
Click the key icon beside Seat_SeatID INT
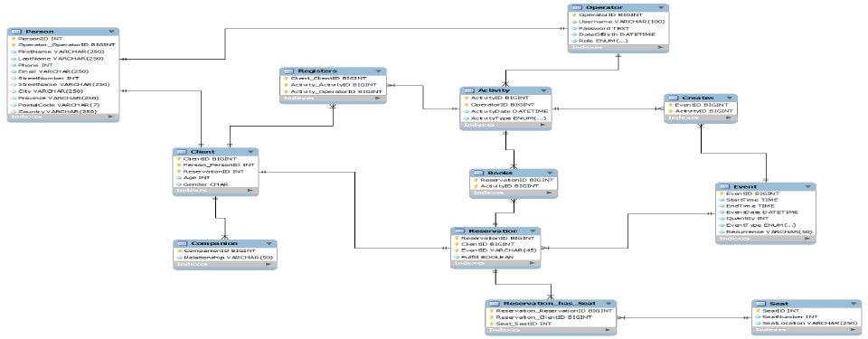[492, 324]
